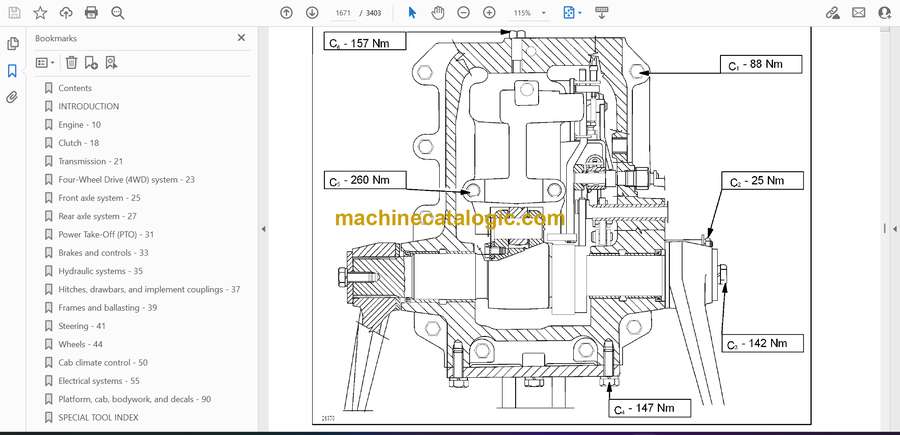Select the Wheels - 44 bookmark
Screen dimensions: 900x435
pyautogui.click(x=80, y=344)
